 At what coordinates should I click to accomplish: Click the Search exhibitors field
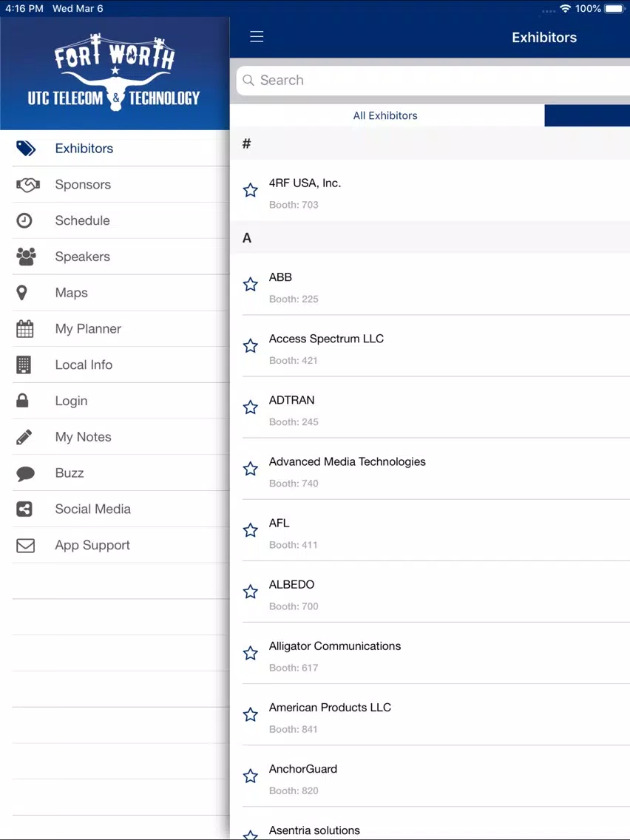point(433,81)
